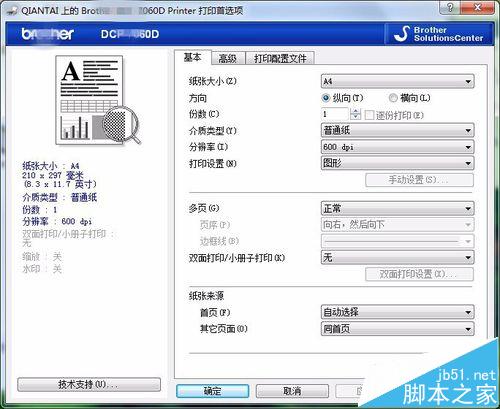Screen dimensions: 500x409
Task: Select landscape orientation (横向) radio button
Action: pos(393,98)
